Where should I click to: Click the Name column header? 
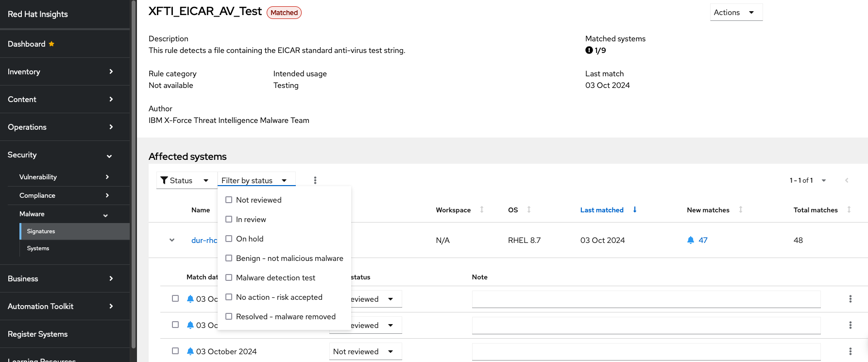[201, 210]
